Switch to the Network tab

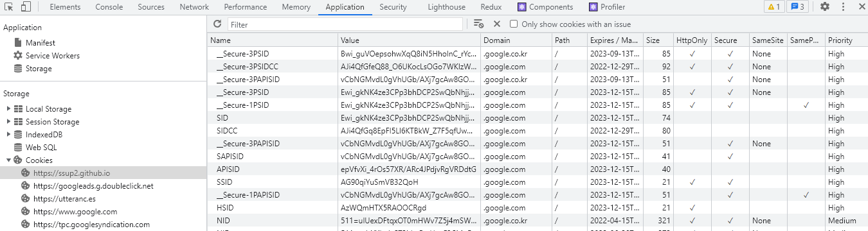[194, 7]
